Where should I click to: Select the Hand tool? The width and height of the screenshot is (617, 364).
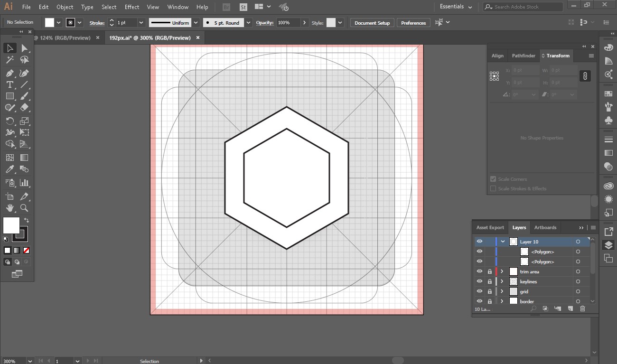click(9, 208)
